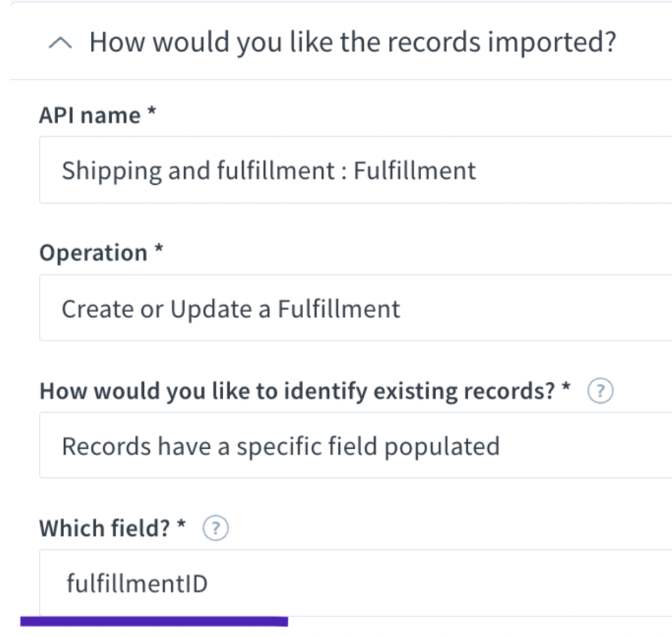Click the 'How would you like the records imported?' header
This screenshot has width=672, height=636.
353,42
